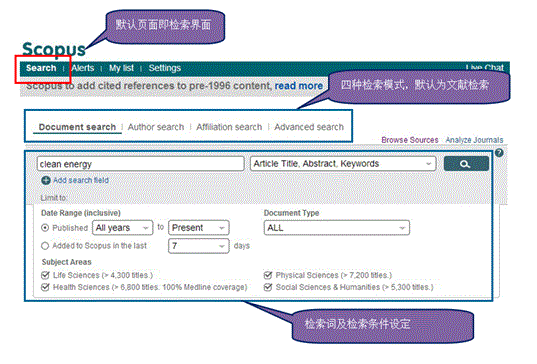Click the Add search field link
537x364 pixels.
tap(81, 180)
